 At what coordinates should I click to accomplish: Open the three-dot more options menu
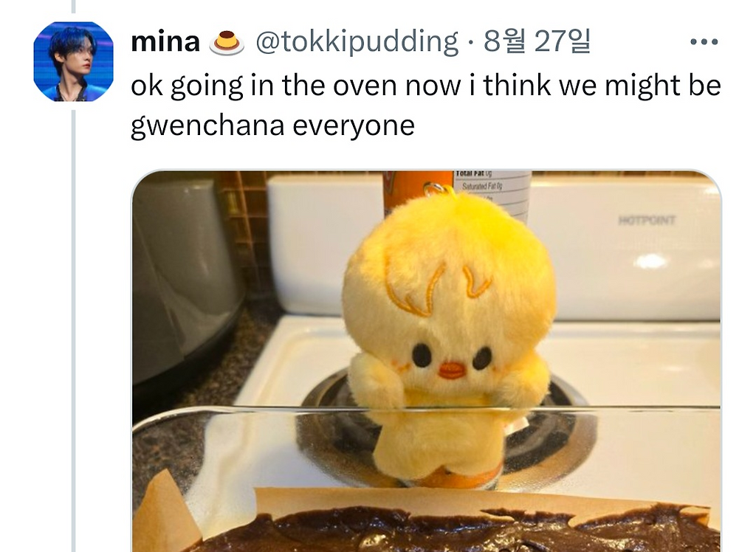click(x=704, y=42)
